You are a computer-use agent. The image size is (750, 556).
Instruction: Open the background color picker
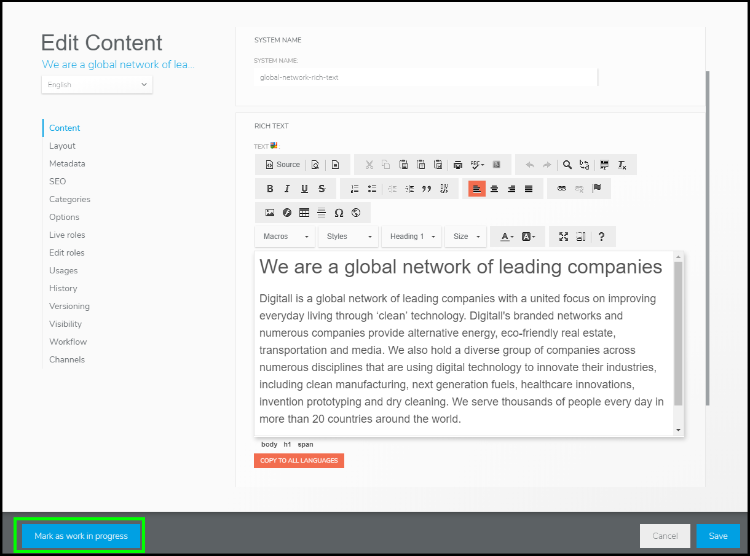point(528,236)
